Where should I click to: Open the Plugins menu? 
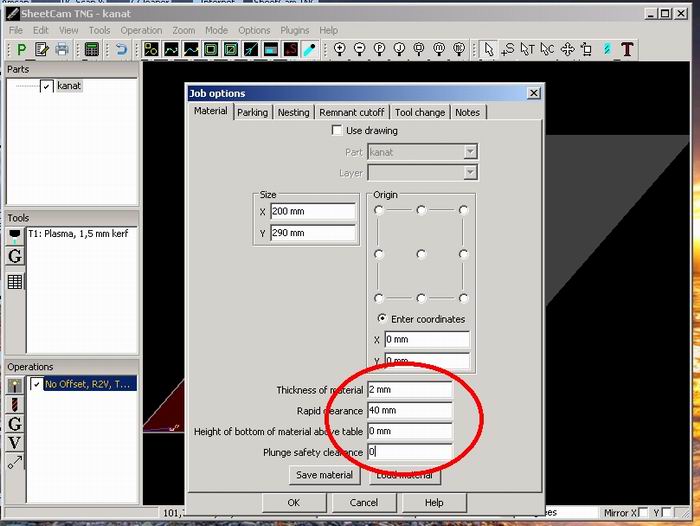click(x=295, y=30)
